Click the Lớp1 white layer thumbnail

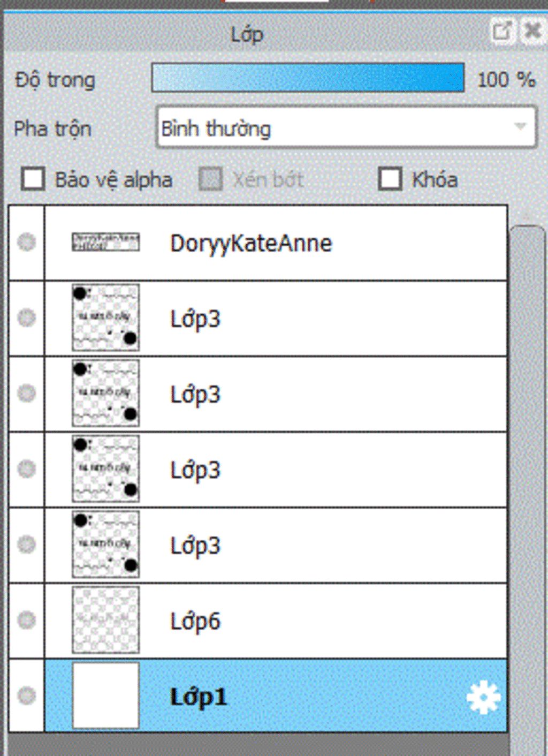[x=105, y=695]
